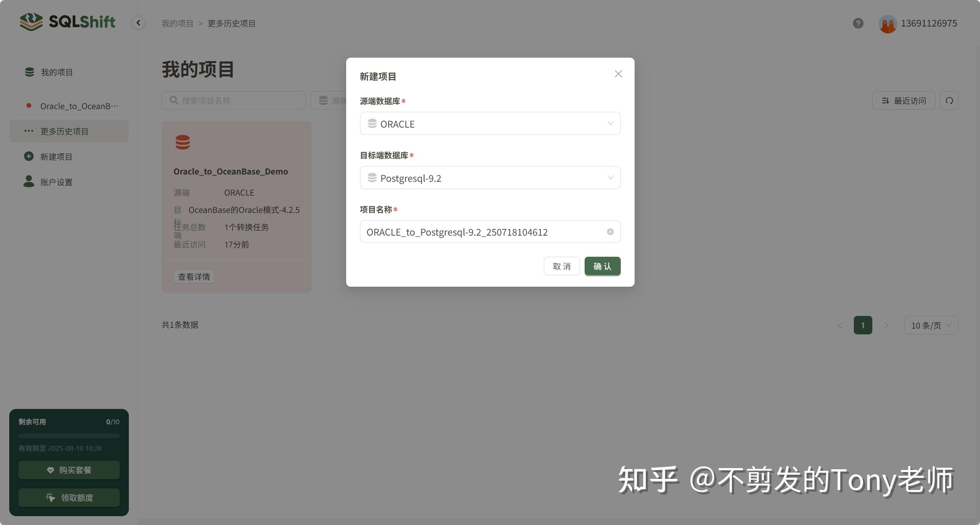
Task: Click the plus icon beside 新建项目
Action: point(29,156)
